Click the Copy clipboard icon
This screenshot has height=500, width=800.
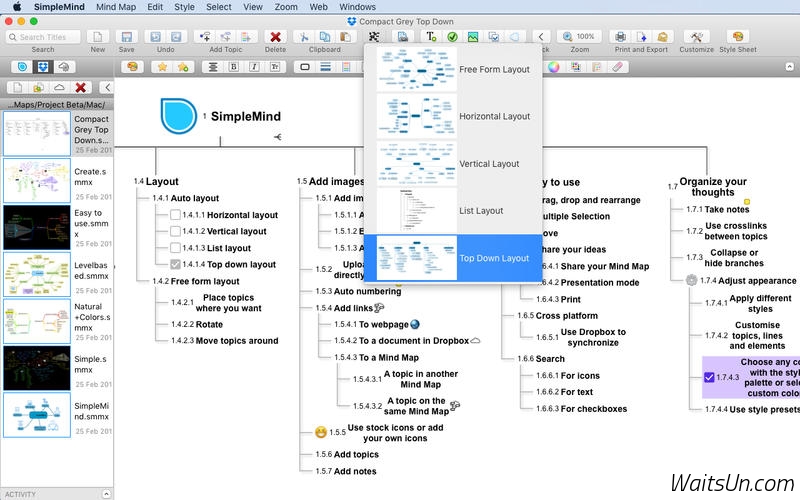[x=324, y=37]
